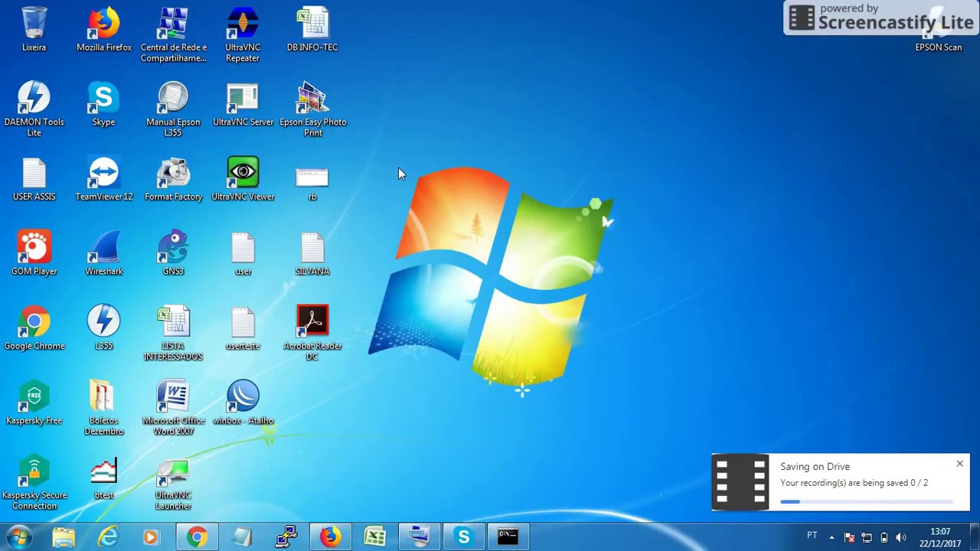
Task: Close the Saving on Drive notification
Action: (x=959, y=464)
